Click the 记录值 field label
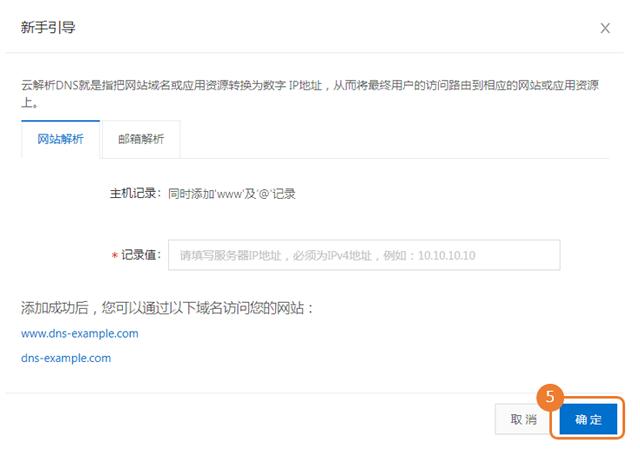Screen dimensions: 640x450 141,255
